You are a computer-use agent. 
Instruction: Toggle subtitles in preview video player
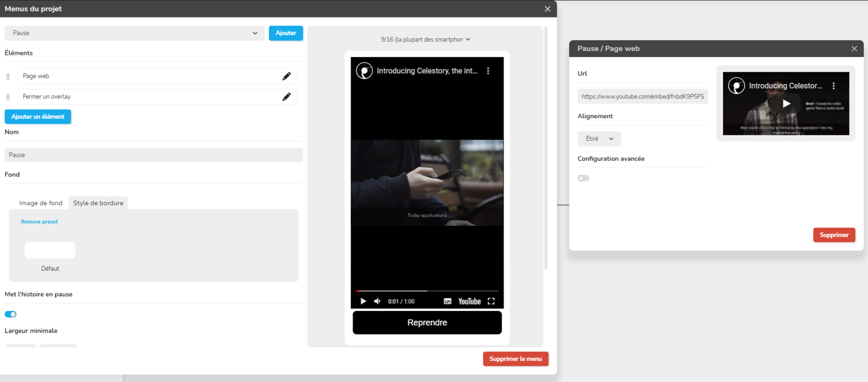pos(448,301)
